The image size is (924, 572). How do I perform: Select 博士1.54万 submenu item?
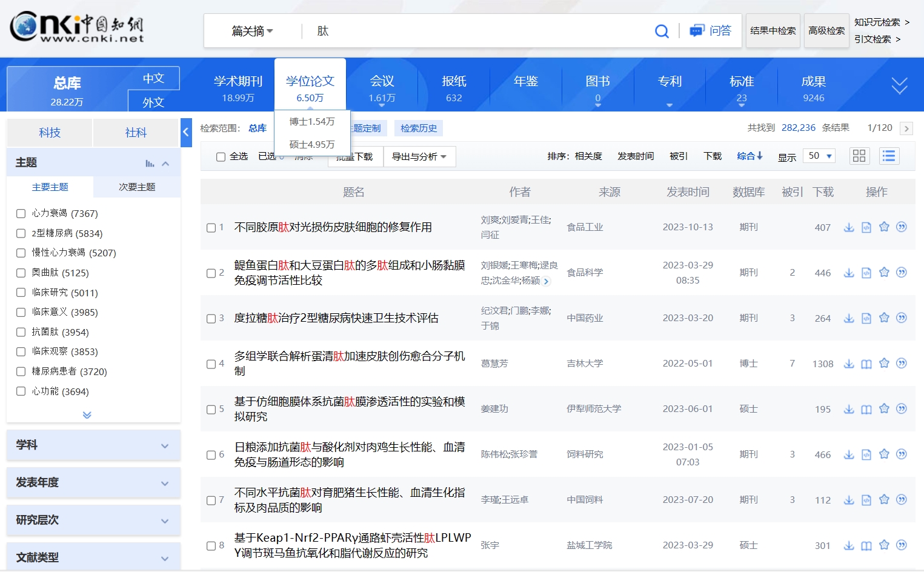pos(312,122)
